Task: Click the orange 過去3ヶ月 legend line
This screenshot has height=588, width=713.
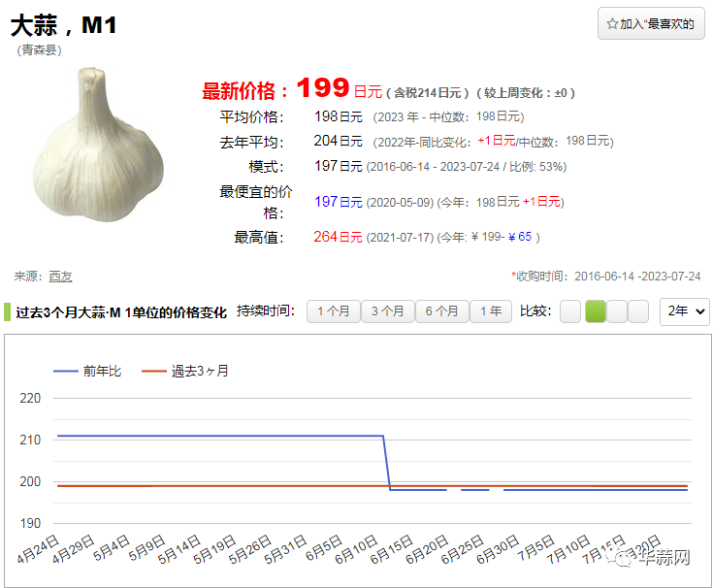Action: 153,371
